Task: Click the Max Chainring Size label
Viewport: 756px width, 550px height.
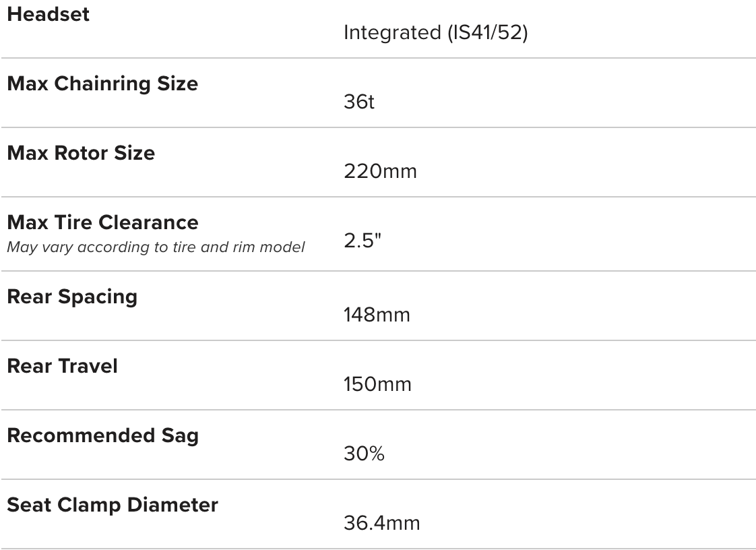Action: [102, 84]
